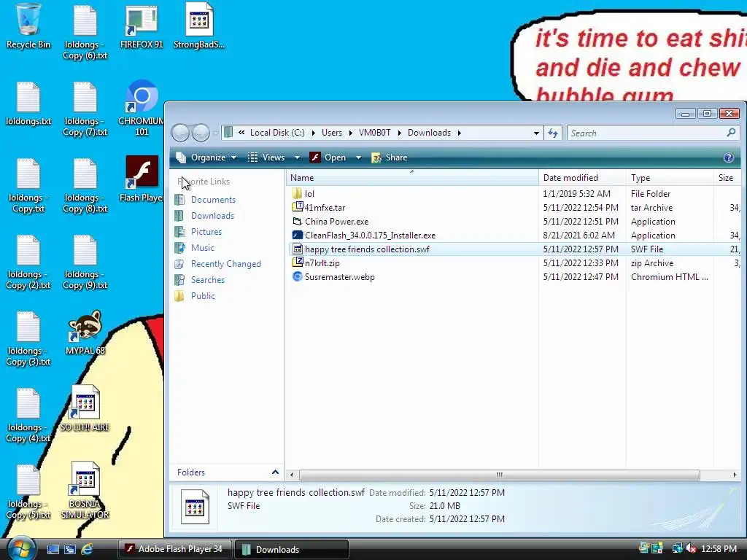Select loldongs - Copy (9).txt on desktop
747x560 pixels.
point(85,262)
